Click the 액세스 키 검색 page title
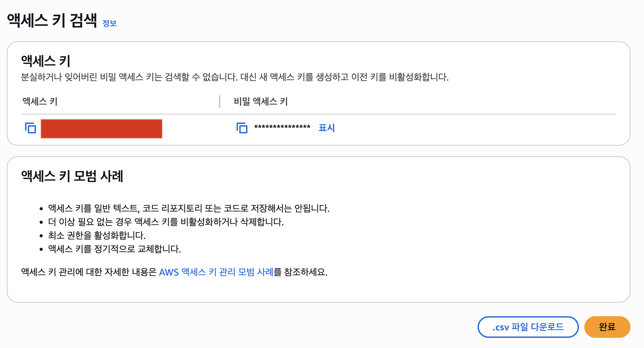The image size is (644, 348). [x=52, y=20]
